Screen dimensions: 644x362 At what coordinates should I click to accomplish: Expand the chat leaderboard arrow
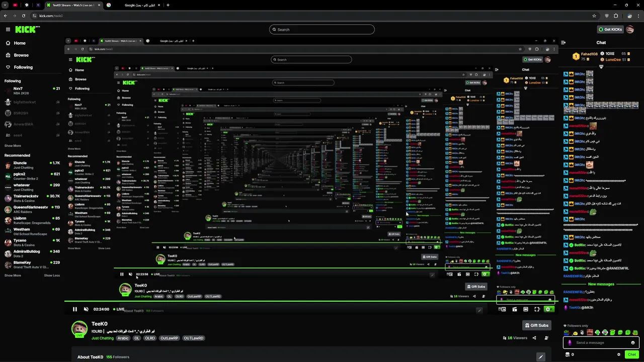(x=601, y=66)
